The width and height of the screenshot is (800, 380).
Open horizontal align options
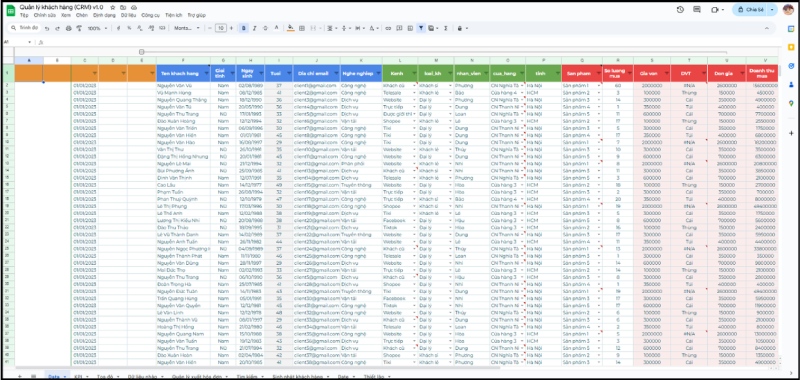coord(331,29)
